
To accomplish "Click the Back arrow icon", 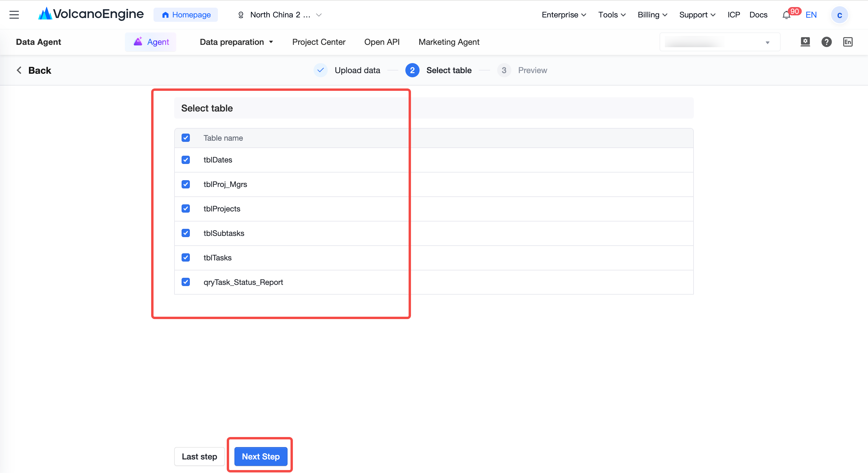I will tap(19, 70).
